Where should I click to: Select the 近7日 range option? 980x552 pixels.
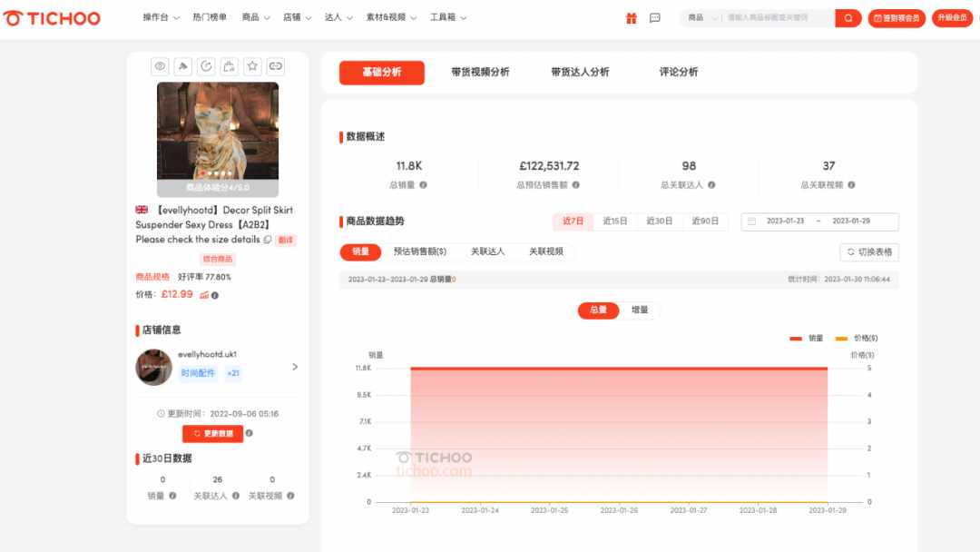(573, 222)
